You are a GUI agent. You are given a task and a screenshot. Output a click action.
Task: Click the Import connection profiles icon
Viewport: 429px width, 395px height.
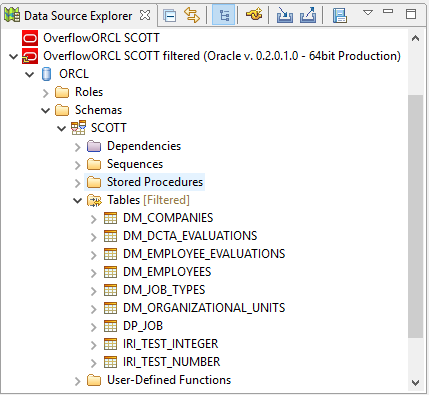[x=285, y=15]
